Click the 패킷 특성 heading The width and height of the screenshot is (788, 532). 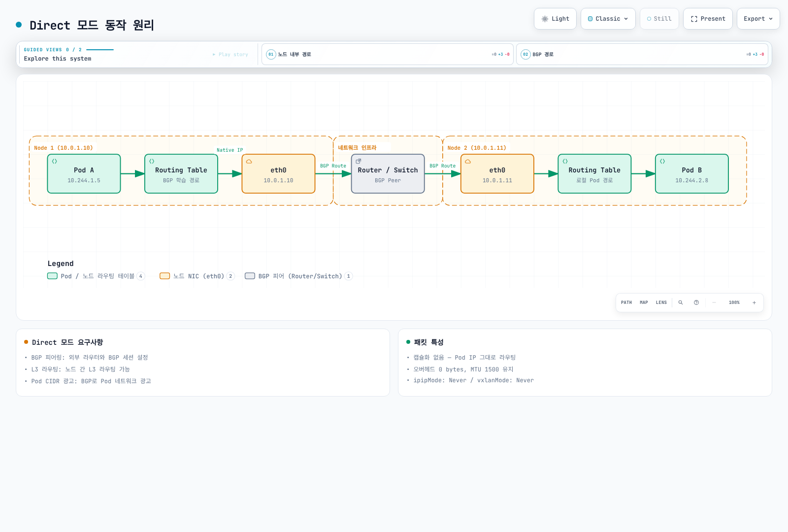click(429, 342)
